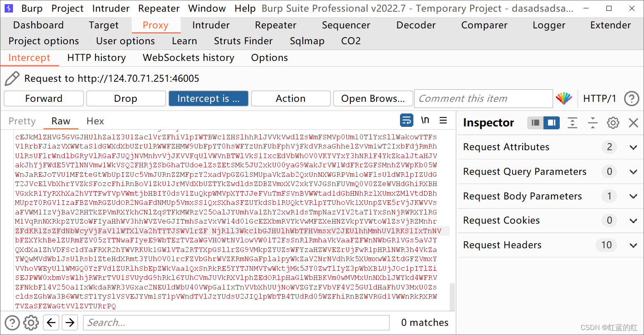The image size is (644, 335).
Task: Open the Action menu button
Action: pyautogui.click(x=291, y=98)
